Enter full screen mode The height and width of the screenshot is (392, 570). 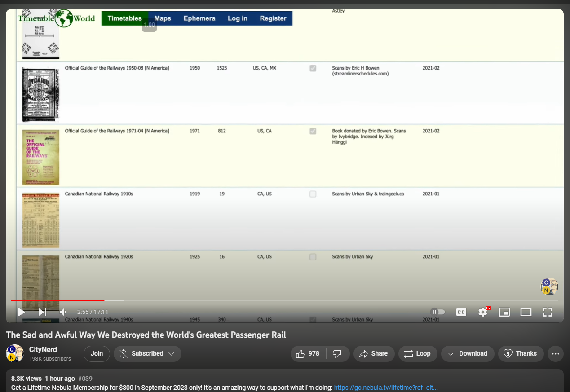548,312
